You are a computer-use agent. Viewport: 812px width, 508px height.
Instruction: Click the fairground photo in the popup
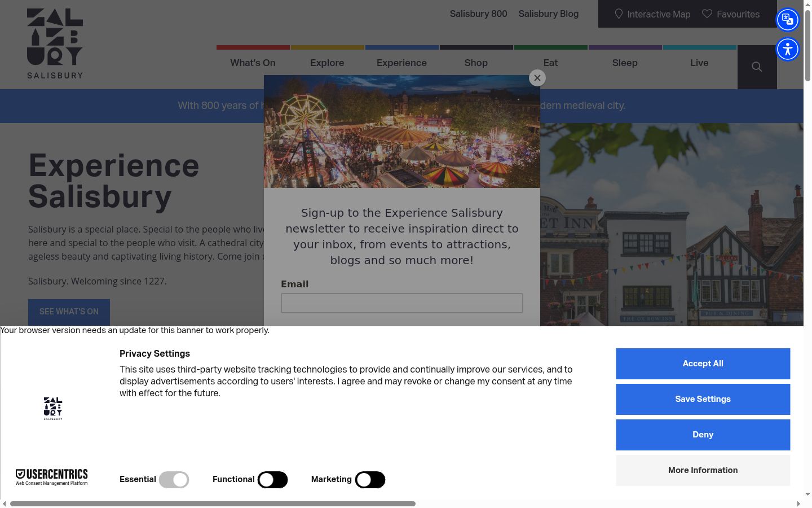402,132
